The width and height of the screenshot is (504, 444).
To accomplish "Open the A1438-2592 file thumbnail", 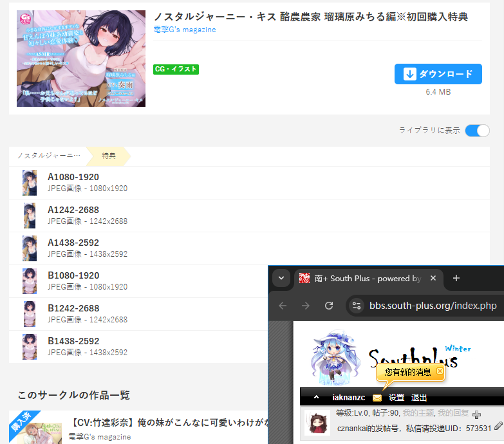I will [30, 248].
